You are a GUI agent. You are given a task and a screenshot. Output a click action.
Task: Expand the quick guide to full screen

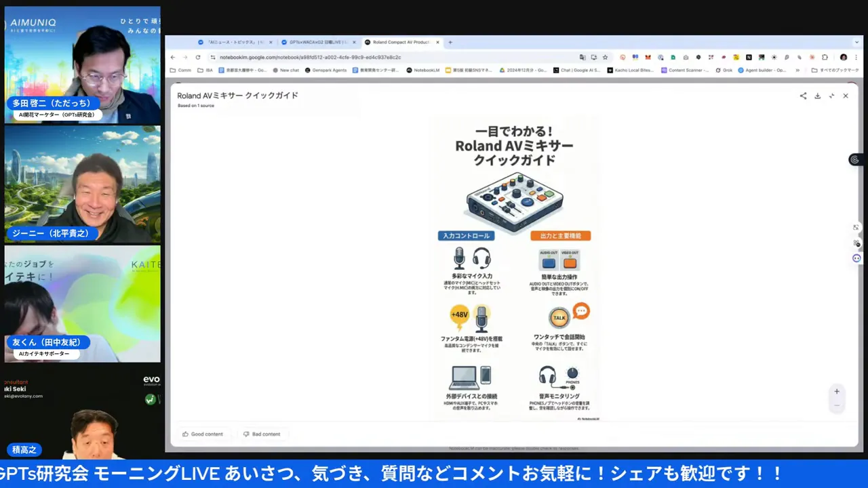pos(831,96)
